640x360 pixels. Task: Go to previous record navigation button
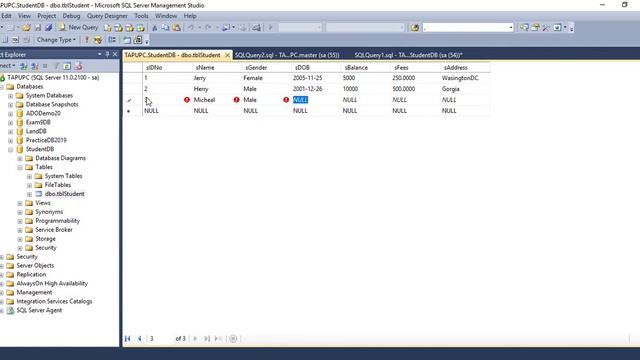click(x=140, y=338)
